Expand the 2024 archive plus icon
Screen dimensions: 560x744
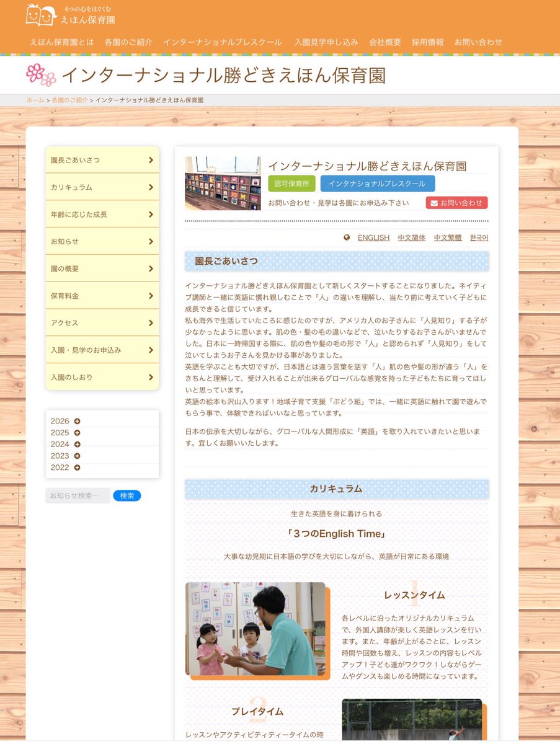tap(77, 445)
